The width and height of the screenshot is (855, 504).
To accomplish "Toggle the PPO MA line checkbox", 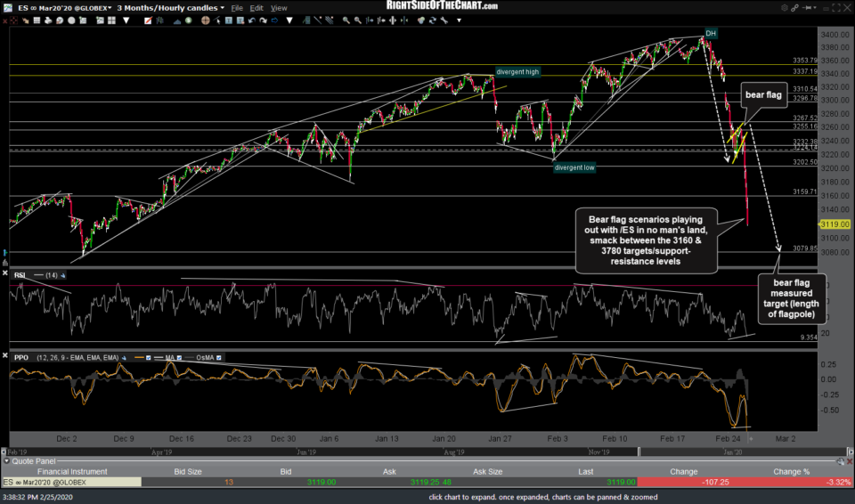I will point(179,358).
